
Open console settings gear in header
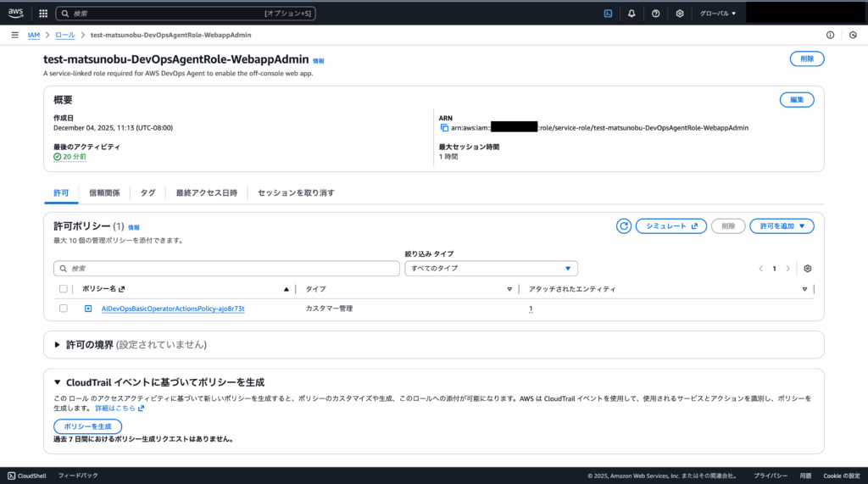pyautogui.click(x=679, y=14)
